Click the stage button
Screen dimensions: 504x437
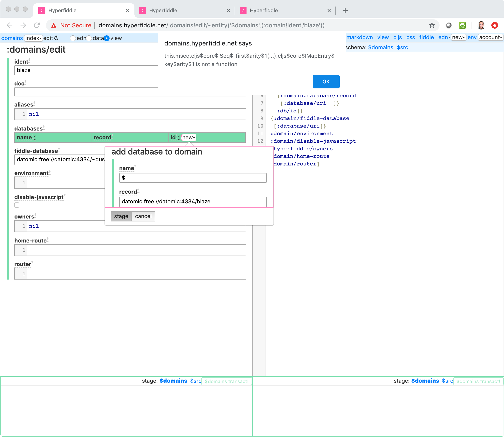click(121, 216)
